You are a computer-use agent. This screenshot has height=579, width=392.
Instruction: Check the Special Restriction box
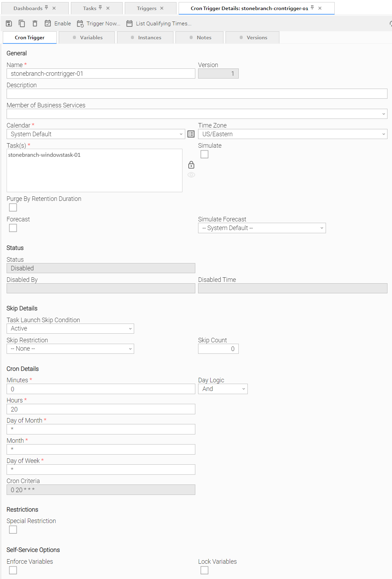pyautogui.click(x=13, y=530)
